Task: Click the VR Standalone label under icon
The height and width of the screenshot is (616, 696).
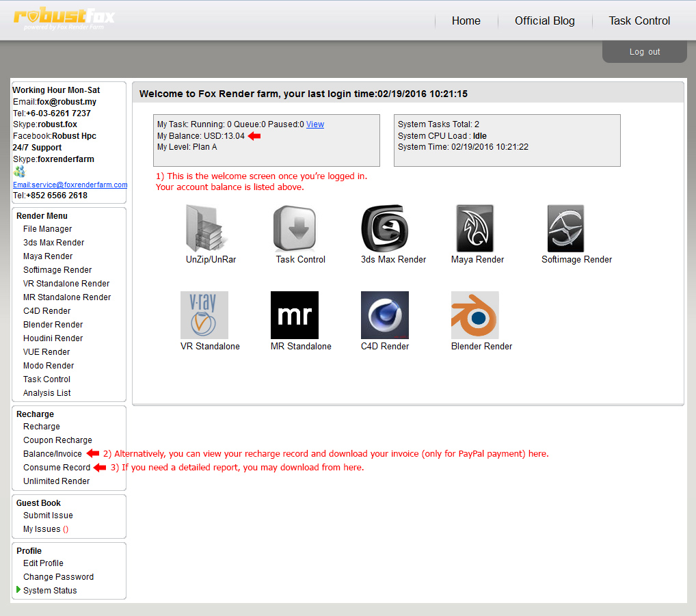Action: tap(210, 347)
